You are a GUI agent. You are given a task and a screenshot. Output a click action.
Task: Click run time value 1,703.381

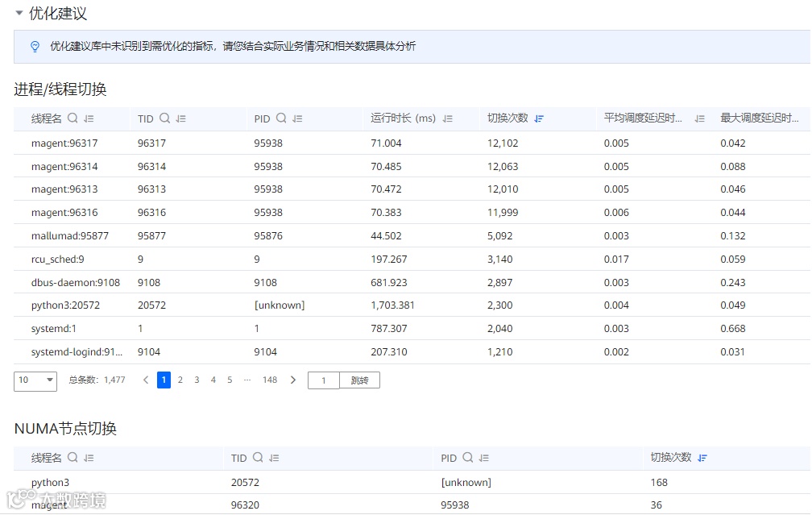tap(392, 305)
